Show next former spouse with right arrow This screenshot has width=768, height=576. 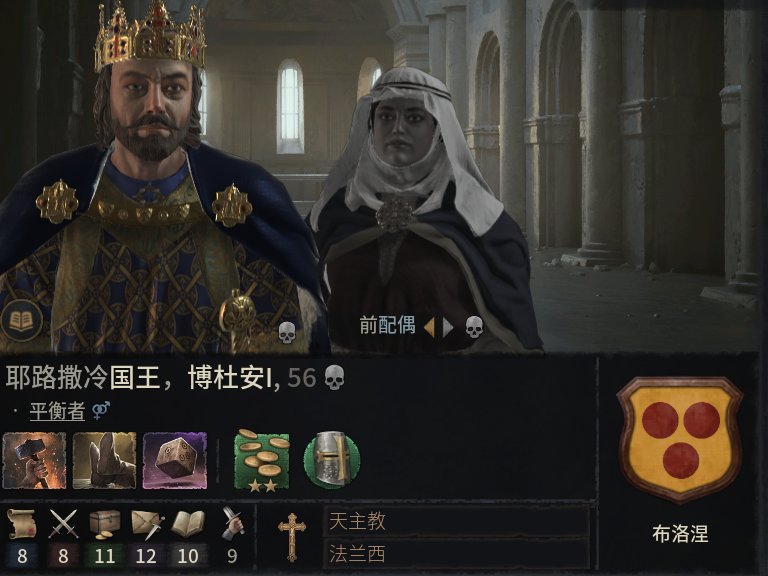click(448, 328)
